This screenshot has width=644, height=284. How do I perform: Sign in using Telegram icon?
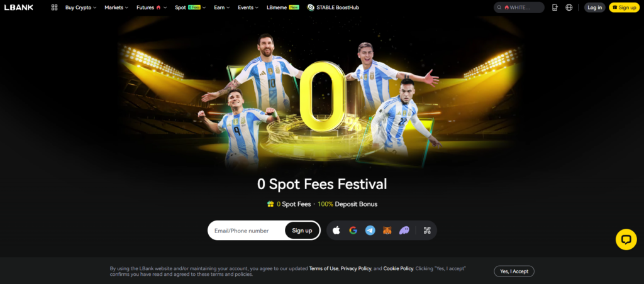(370, 230)
